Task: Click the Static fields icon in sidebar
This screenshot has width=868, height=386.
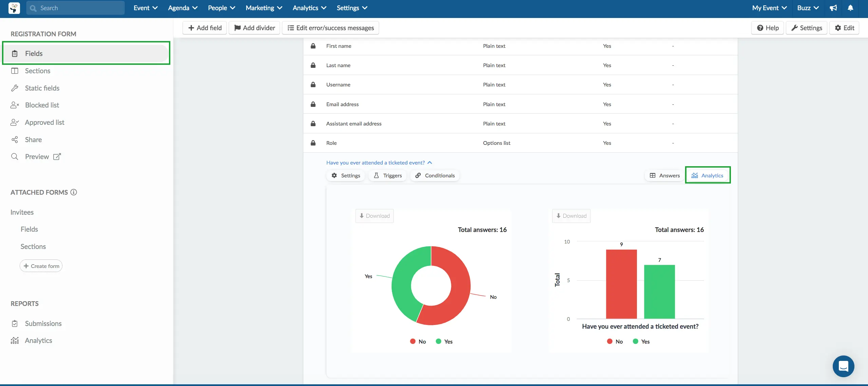Action: tap(15, 88)
